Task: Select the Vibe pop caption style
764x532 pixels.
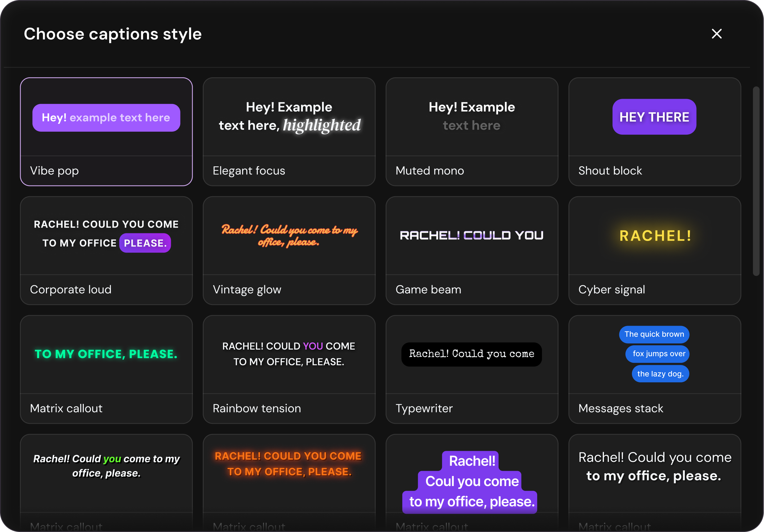Action: (x=106, y=132)
